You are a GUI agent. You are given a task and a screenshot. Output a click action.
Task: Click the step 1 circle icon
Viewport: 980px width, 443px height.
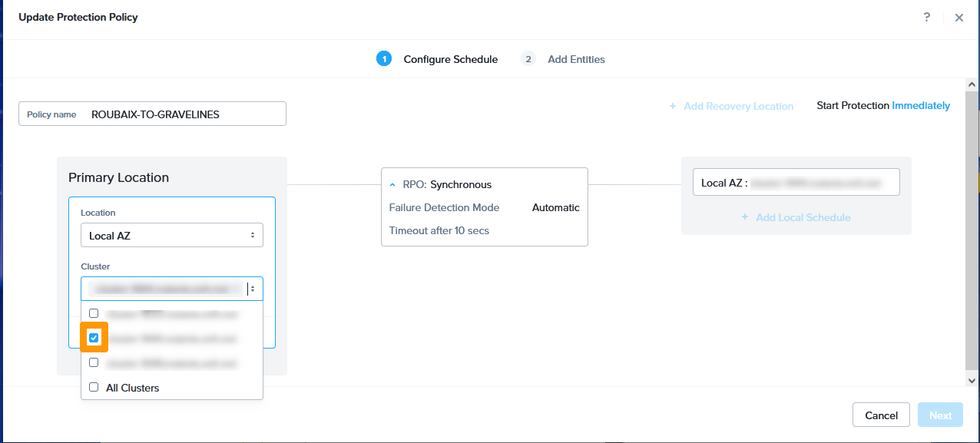tap(384, 59)
